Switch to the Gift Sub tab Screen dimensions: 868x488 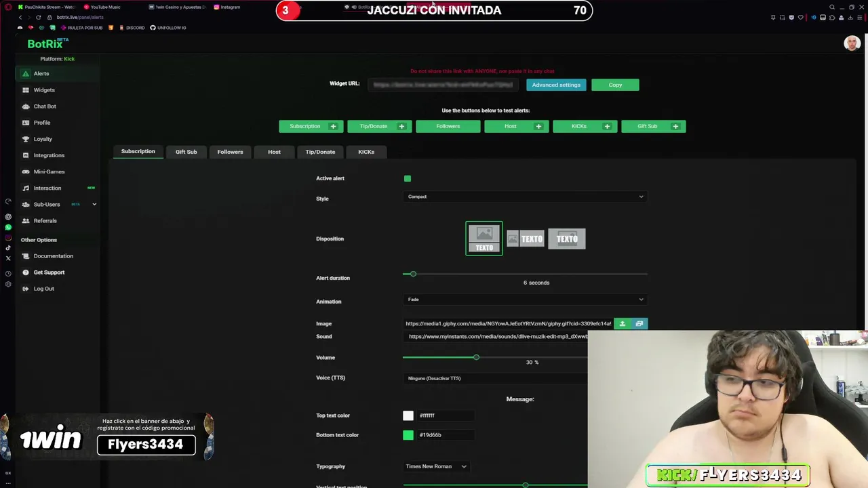click(x=186, y=152)
